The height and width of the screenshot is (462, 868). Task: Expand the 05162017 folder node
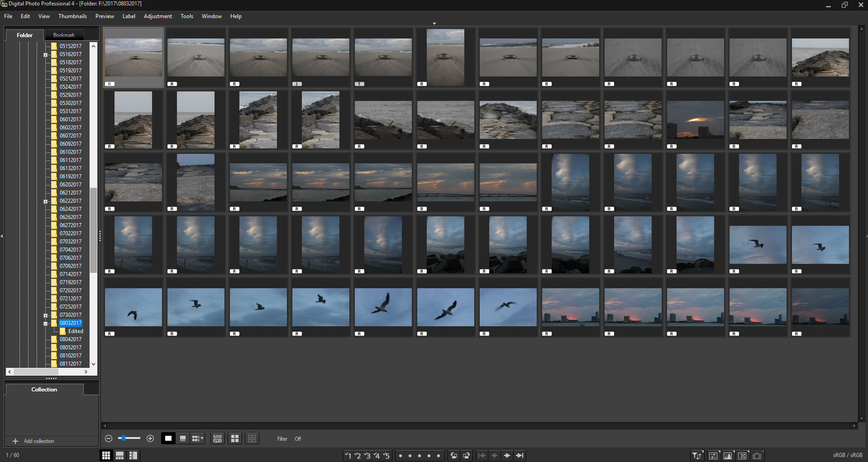[45, 55]
